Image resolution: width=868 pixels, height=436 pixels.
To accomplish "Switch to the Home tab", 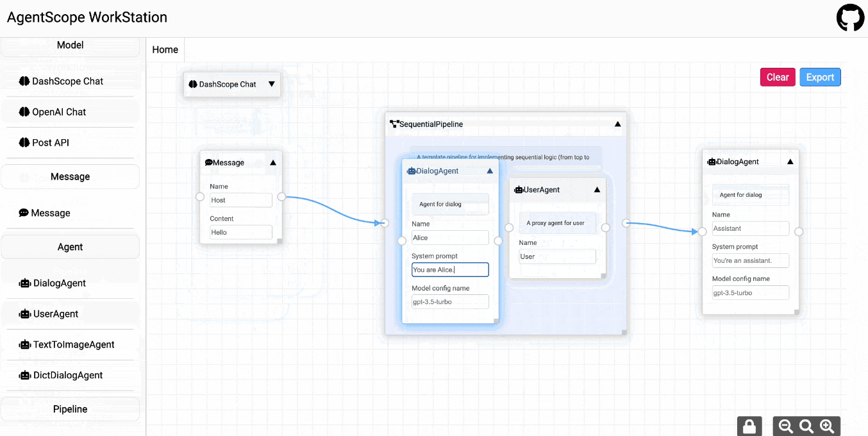I will pyautogui.click(x=165, y=50).
